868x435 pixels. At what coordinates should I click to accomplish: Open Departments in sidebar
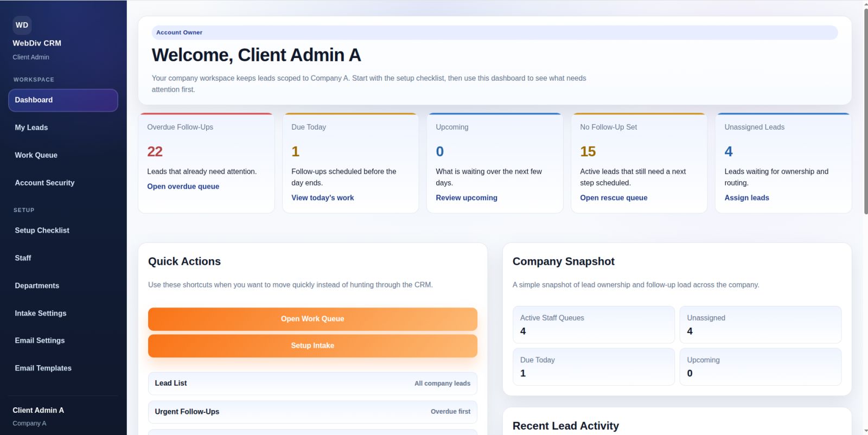pos(37,286)
